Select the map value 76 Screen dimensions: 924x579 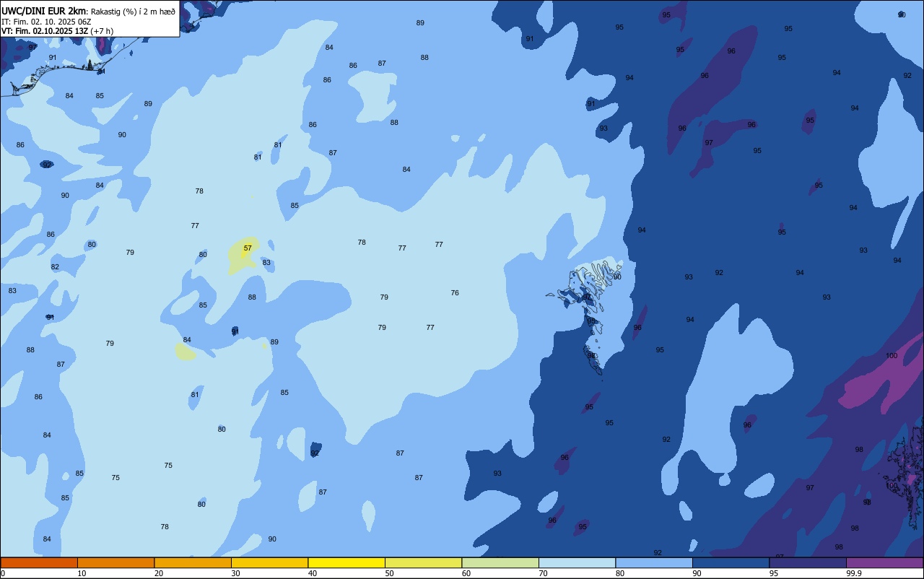click(x=455, y=292)
